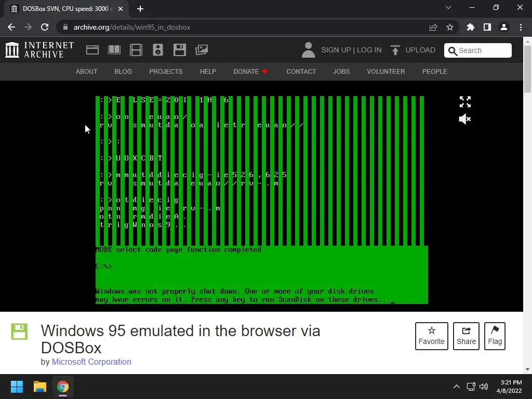Open DONATE menu item

click(x=250, y=72)
